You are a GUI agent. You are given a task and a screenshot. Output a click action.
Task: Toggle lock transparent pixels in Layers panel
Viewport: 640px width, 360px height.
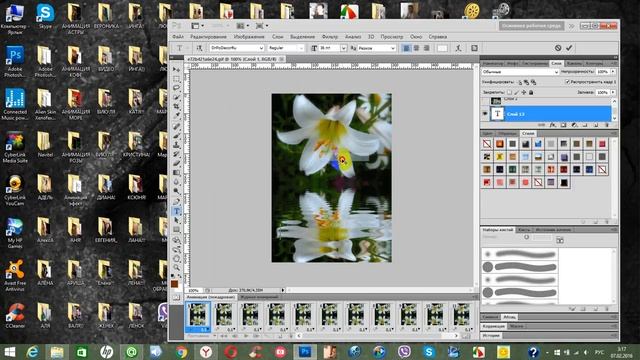click(509, 93)
